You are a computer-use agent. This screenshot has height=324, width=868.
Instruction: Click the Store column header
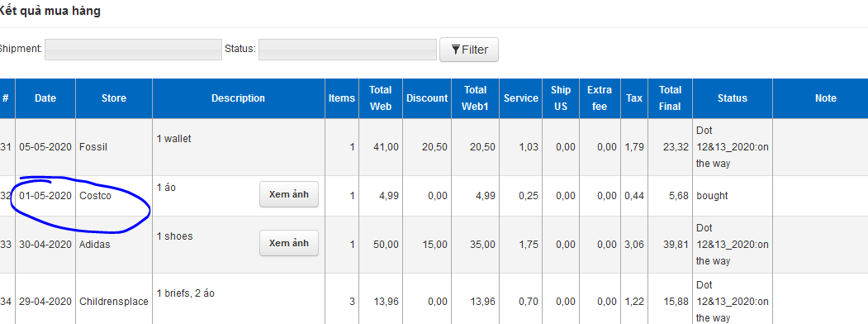[x=114, y=98]
